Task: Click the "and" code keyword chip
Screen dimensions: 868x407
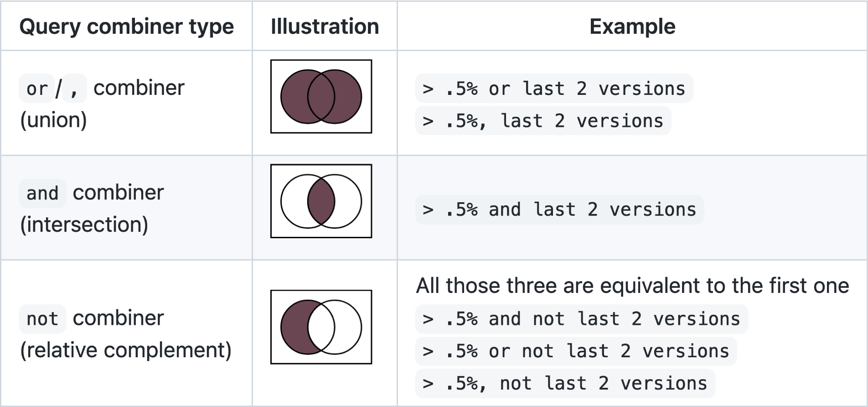Action: click(x=42, y=193)
